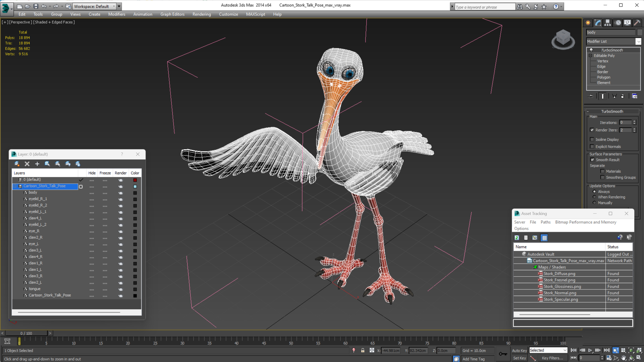Click the Open File toolbar icon
The width and height of the screenshot is (644, 362).
coord(28,6)
